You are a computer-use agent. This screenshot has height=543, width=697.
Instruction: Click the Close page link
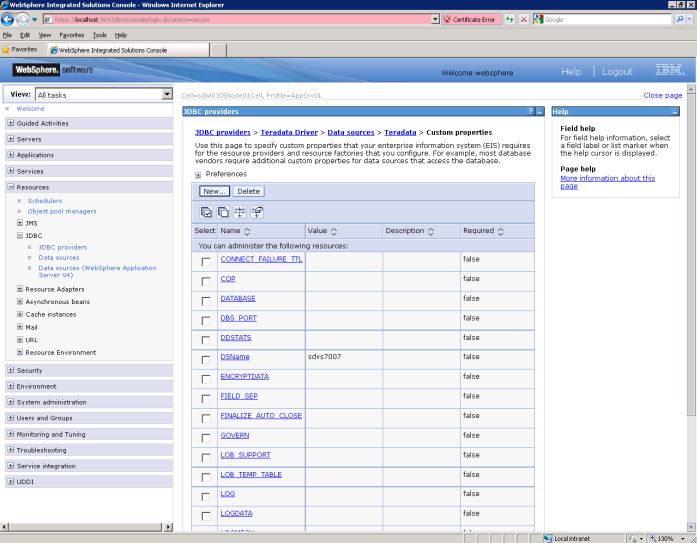coord(662,96)
